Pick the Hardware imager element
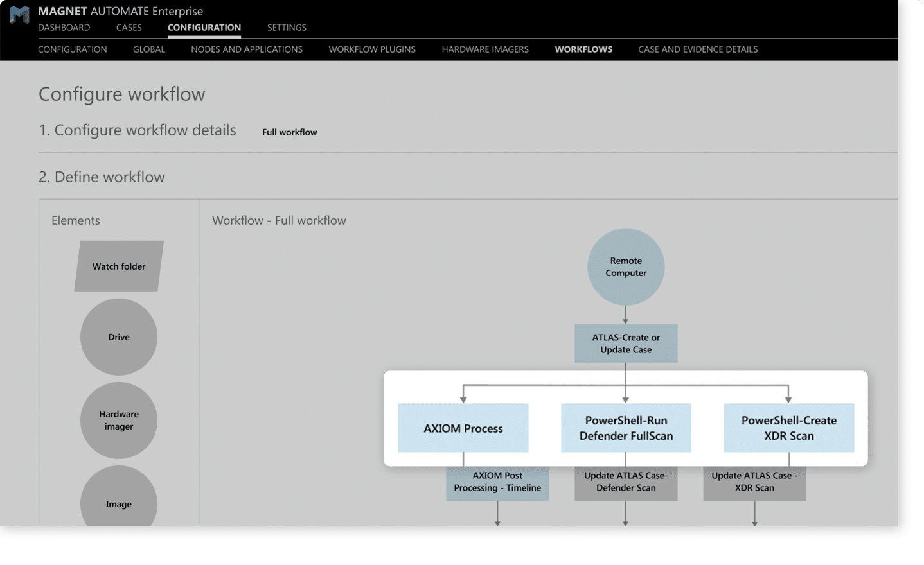The height and width of the screenshot is (565, 924). point(119,421)
